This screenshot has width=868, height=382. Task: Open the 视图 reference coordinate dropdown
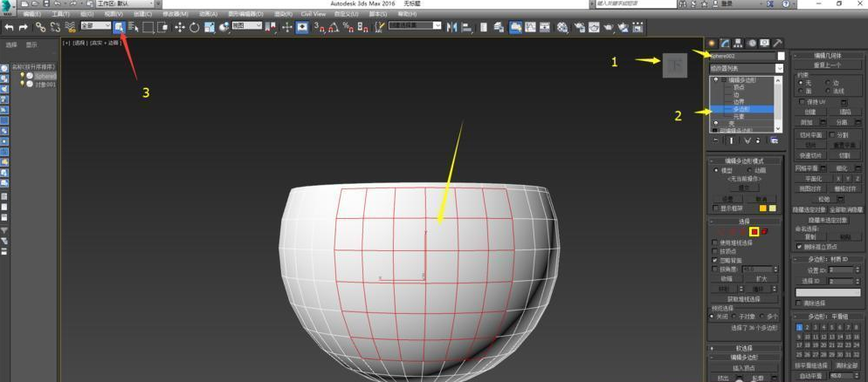click(x=246, y=27)
